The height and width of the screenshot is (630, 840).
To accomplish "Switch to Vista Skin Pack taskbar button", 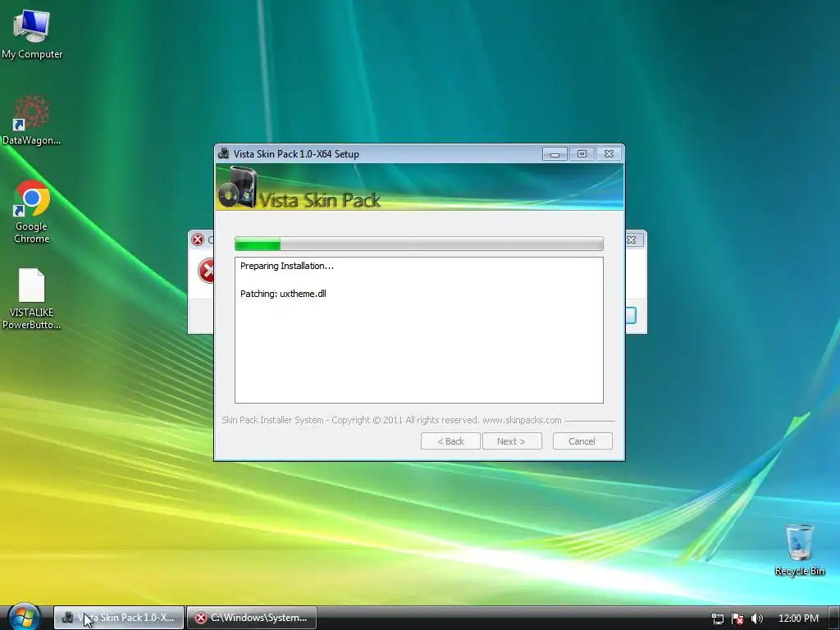I will (119, 618).
